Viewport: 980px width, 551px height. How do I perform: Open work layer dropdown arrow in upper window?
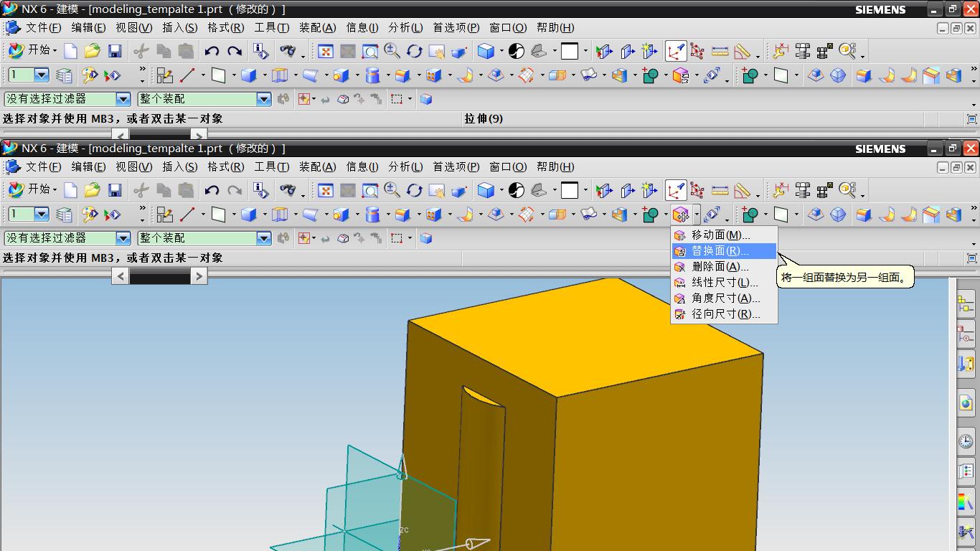point(41,75)
